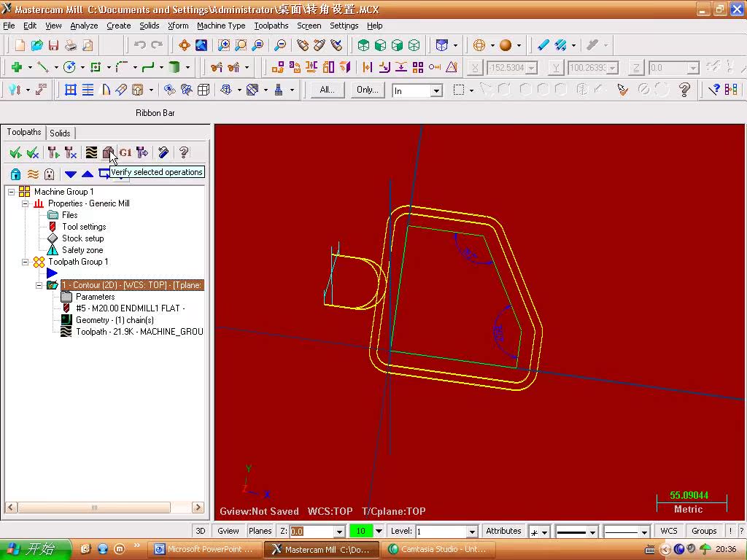The image size is (747, 560).
Task: Select the Stock setup tree item
Action: pos(83,238)
